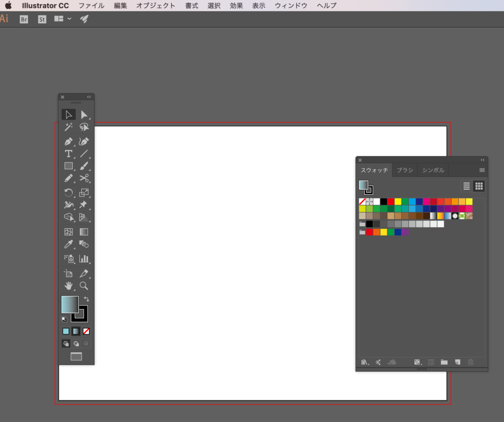Image resolution: width=504 pixels, height=422 pixels.
Task: Switch swatches to list view
Action: 467,186
